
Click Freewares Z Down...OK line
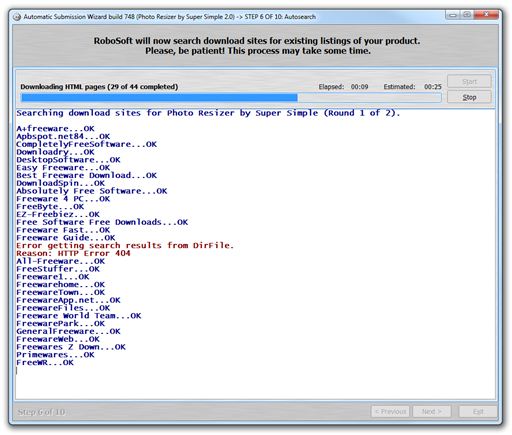click(x=71, y=347)
